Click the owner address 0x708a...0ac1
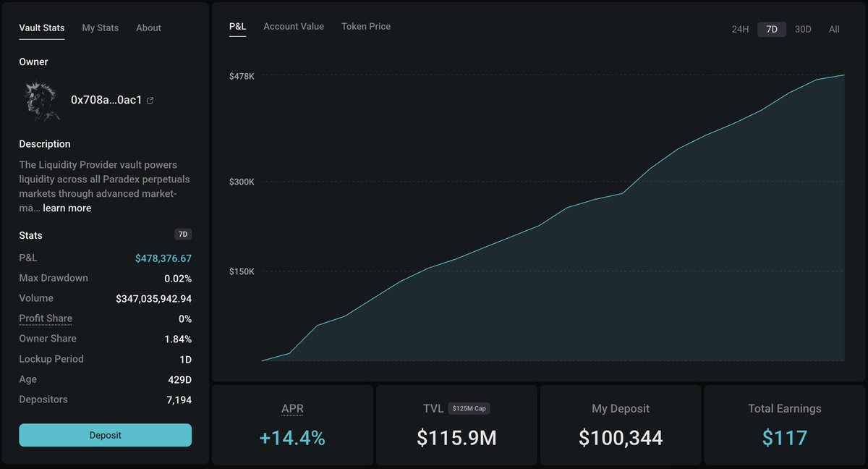The height and width of the screenshot is (469, 868). (105, 100)
